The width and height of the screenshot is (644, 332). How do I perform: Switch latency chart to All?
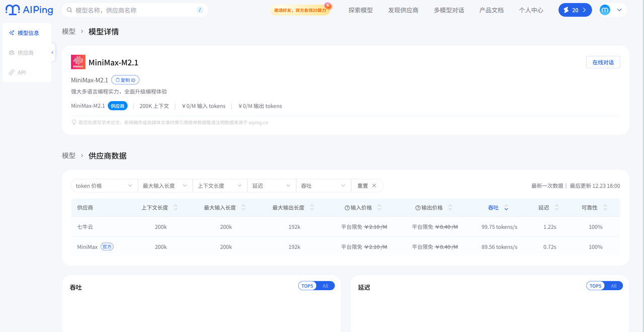(x=614, y=286)
